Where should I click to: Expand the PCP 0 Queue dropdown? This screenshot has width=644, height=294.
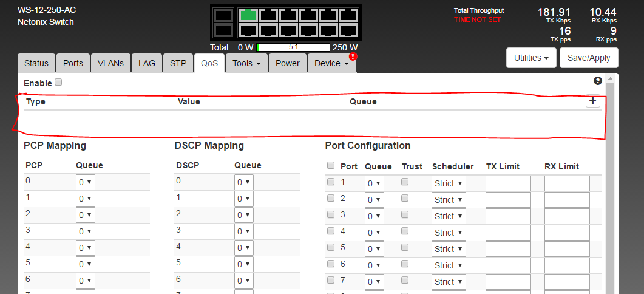[85, 182]
